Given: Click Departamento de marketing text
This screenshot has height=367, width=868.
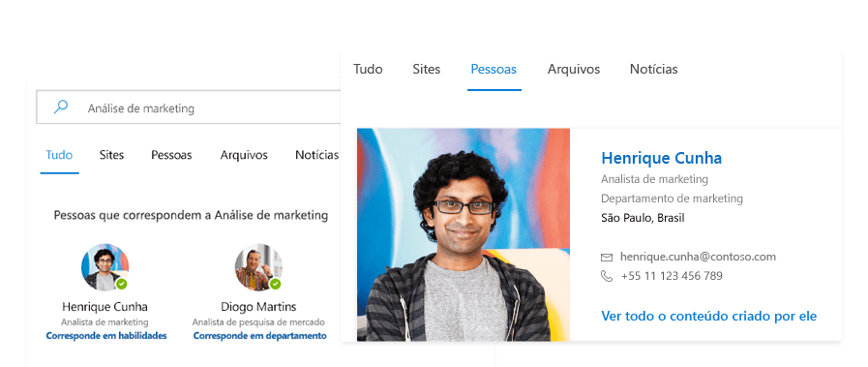Looking at the screenshot, I should 672,199.
